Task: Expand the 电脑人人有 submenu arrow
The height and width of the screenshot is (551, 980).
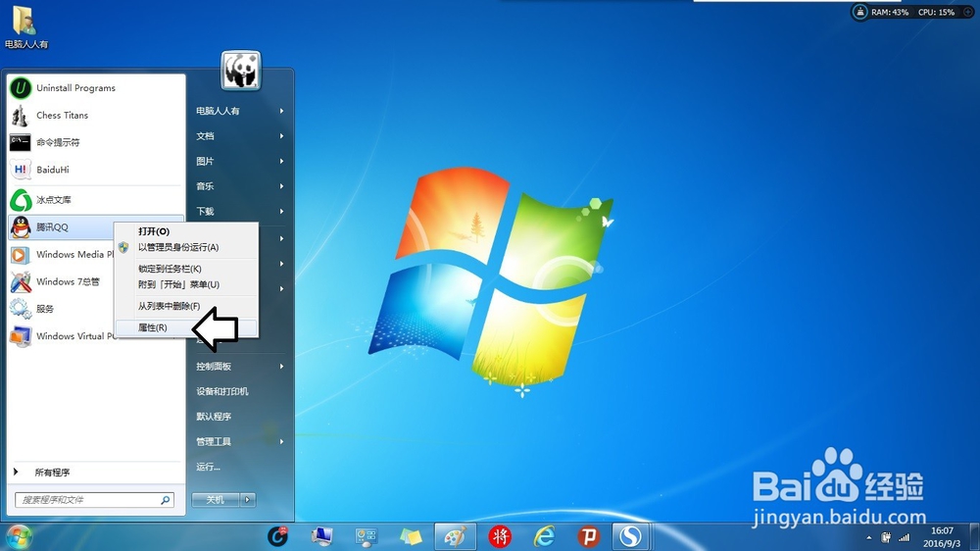Action: (x=282, y=111)
